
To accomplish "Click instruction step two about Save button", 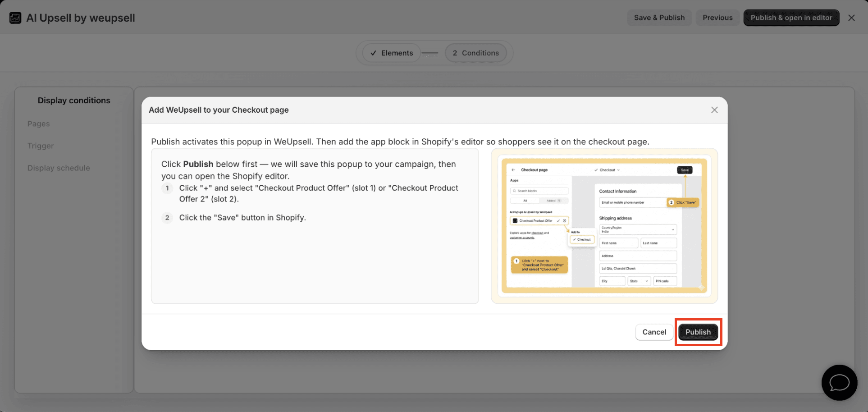I will point(242,218).
